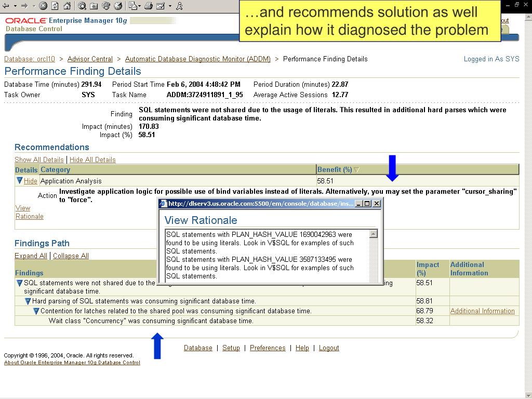Click inside the View Rationale text area
532x399 pixels.
click(x=267, y=256)
